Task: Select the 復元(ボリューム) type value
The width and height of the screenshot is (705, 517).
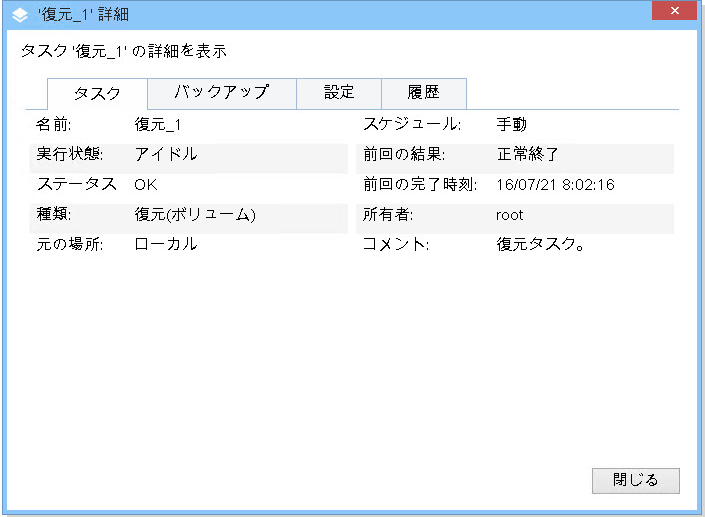Action: 195,215
